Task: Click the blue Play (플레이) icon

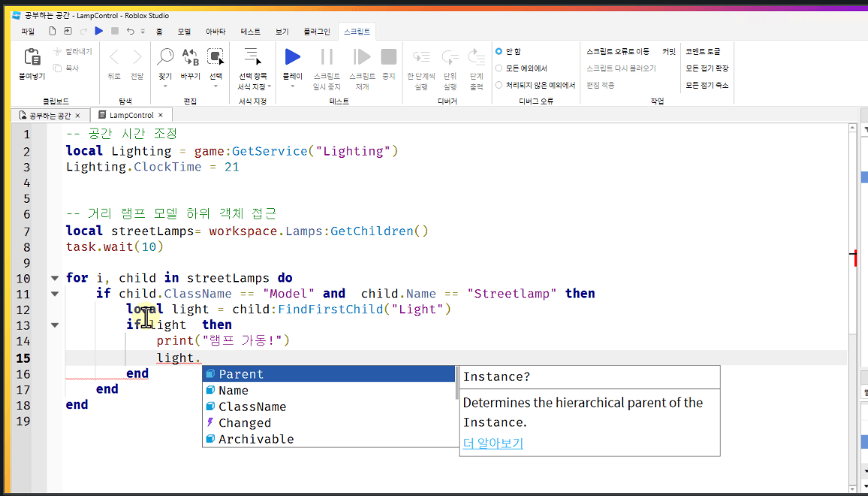Action: (292, 57)
